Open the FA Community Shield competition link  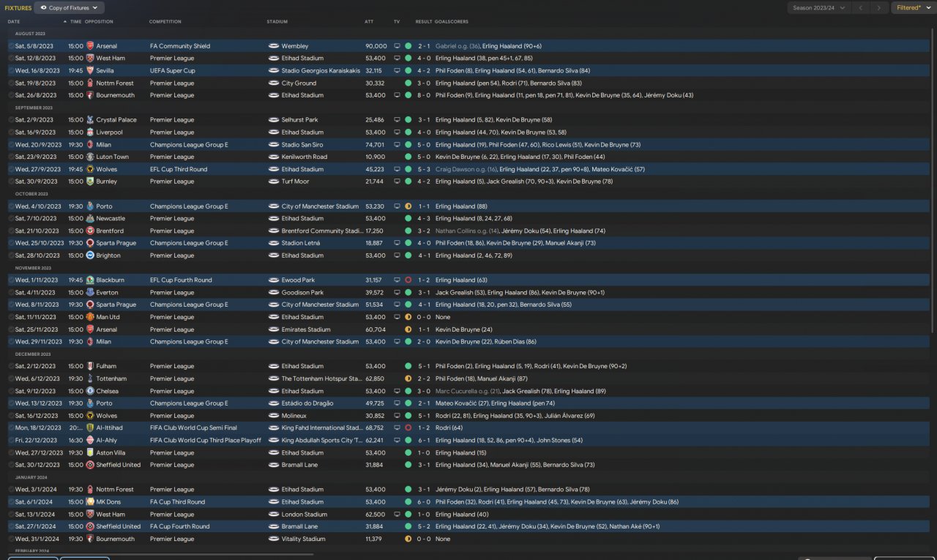point(180,46)
